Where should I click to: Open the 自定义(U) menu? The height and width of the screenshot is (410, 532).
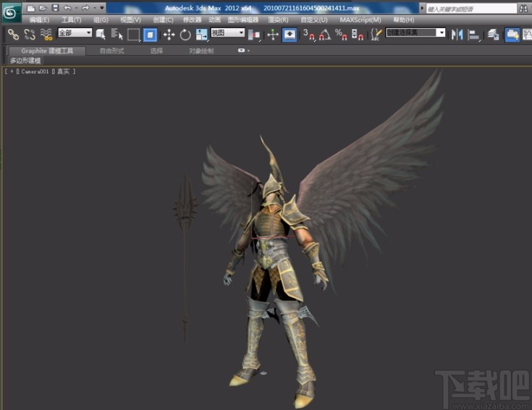pos(314,20)
